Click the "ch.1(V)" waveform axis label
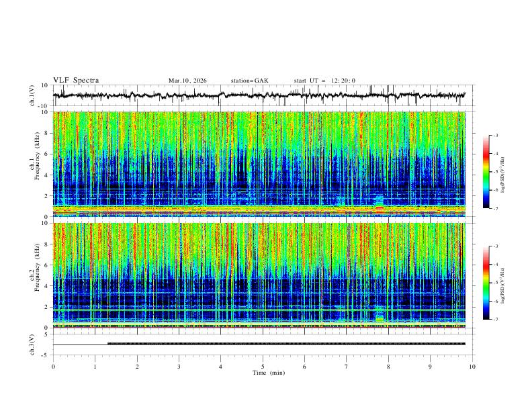The width and height of the screenshot is (532, 411). 32,95
